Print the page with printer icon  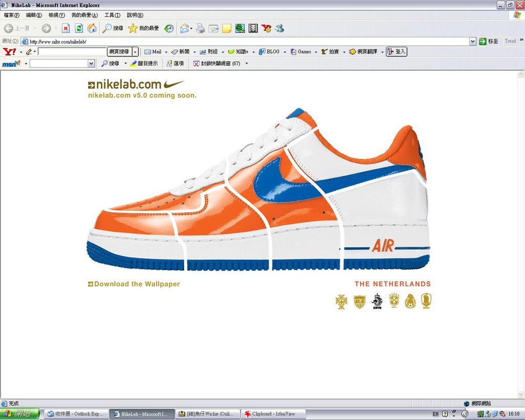[200, 29]
